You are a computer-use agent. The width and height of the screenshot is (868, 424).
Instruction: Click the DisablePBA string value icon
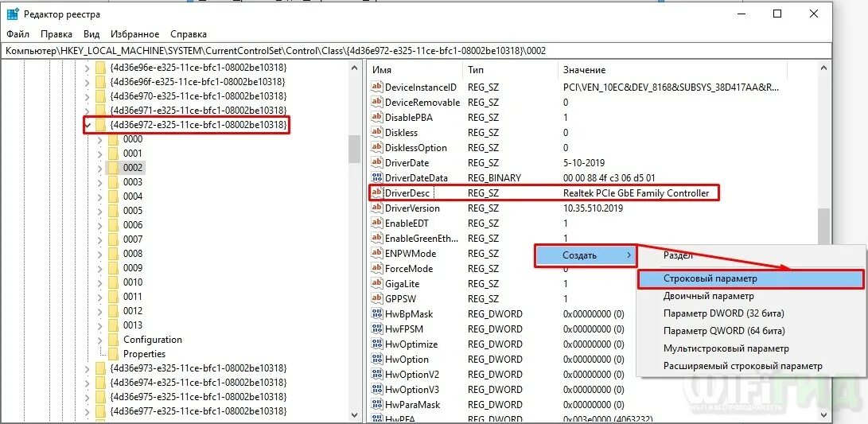377,118
